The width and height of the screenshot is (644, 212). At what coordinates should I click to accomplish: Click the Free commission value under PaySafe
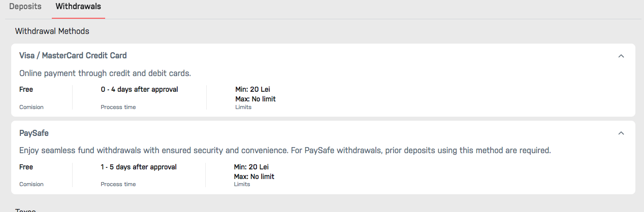coord(26,167)
